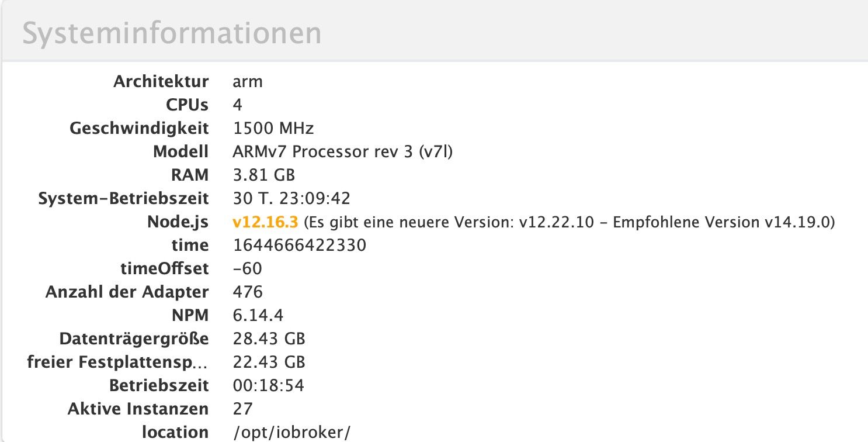Click the Aktive Instanzen value 27

pos(242,409)
